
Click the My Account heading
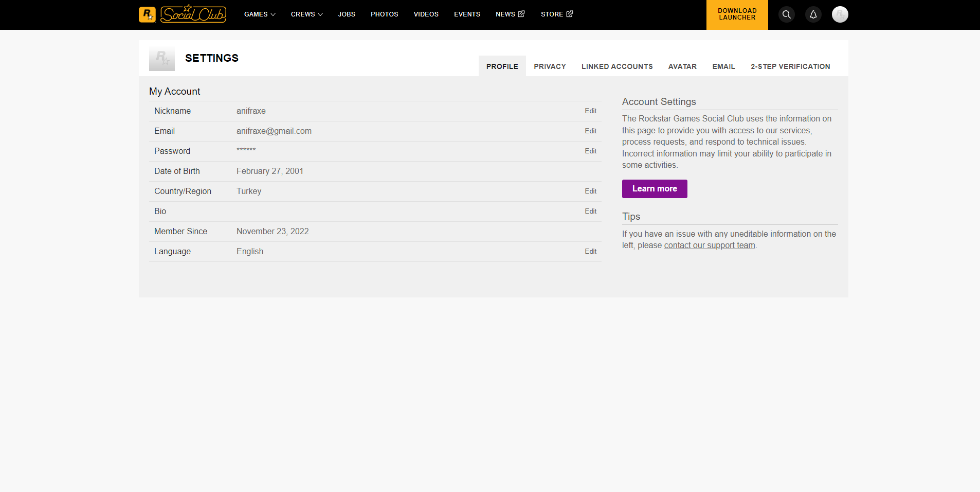click(x=175, y=92)
